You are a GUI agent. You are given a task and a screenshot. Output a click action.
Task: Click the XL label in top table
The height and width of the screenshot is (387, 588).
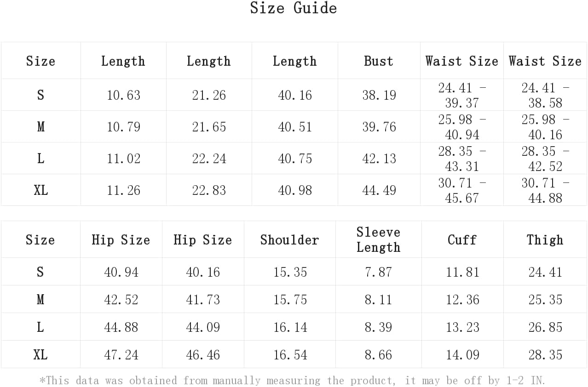pos(40,190)
